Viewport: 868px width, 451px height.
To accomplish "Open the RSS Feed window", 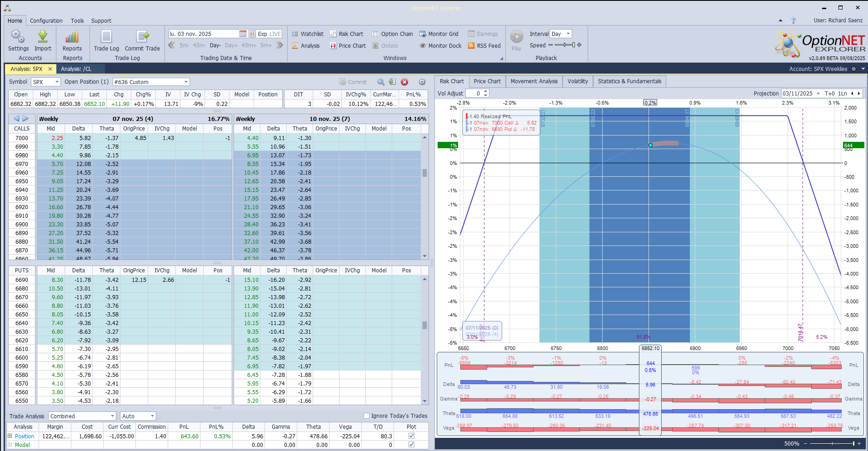I will pyautogui.click(x=484, y=46).
